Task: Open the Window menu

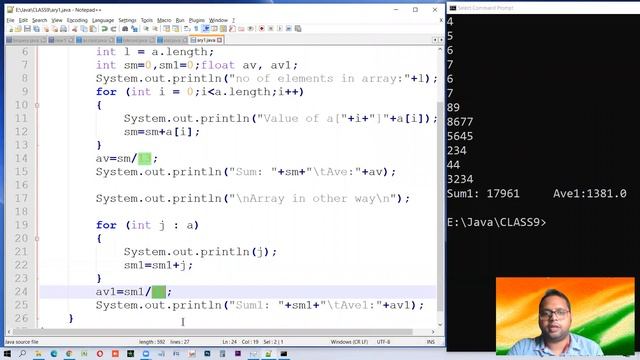Action: (x=218, y=20)
